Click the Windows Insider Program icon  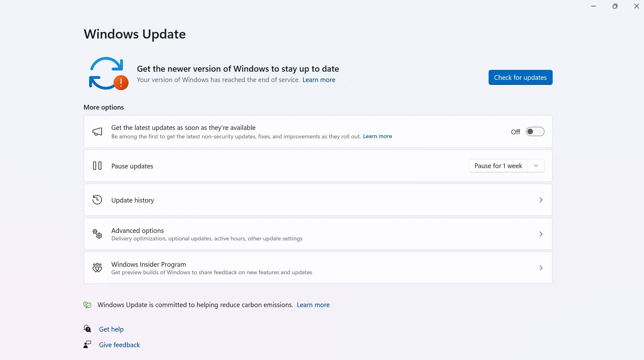pyautogui.click(x=97, y=267)
